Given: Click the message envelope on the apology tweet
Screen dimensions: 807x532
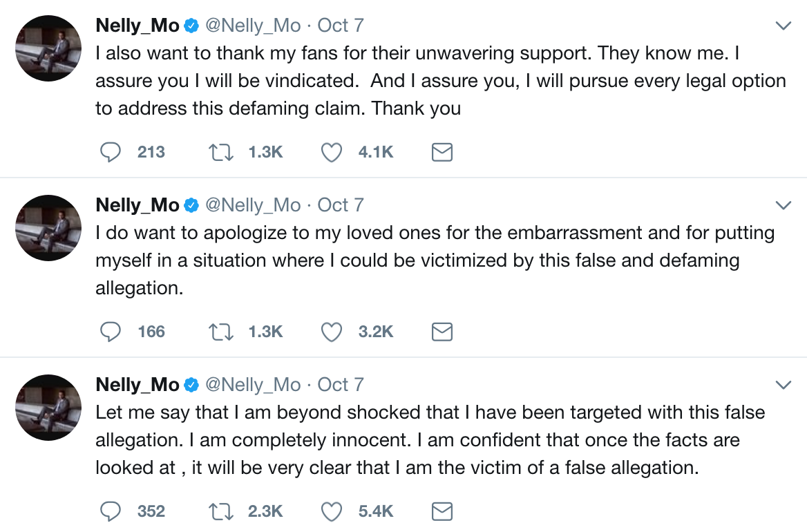Looking at the screenshot, I should click(442, 332).
